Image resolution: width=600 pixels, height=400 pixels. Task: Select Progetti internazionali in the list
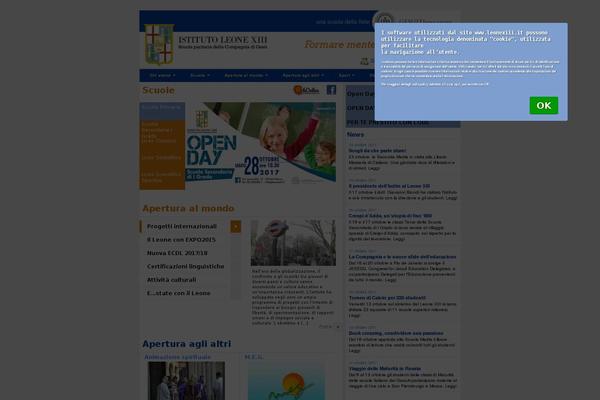182,227
